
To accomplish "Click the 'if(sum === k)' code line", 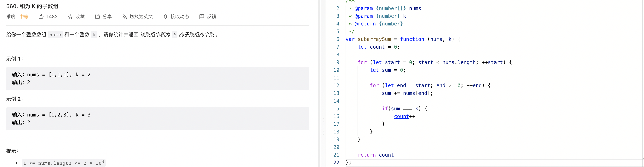I will click(x=404, y=108).
